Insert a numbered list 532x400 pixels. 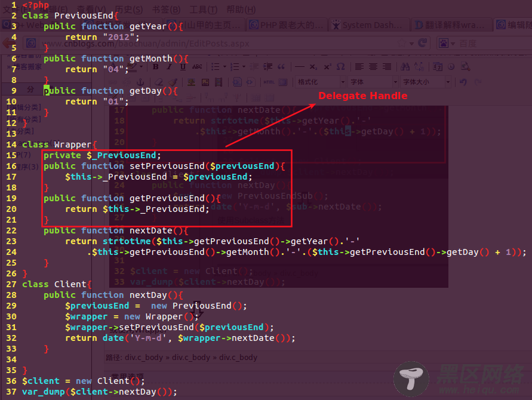click(x=235, y=67)
